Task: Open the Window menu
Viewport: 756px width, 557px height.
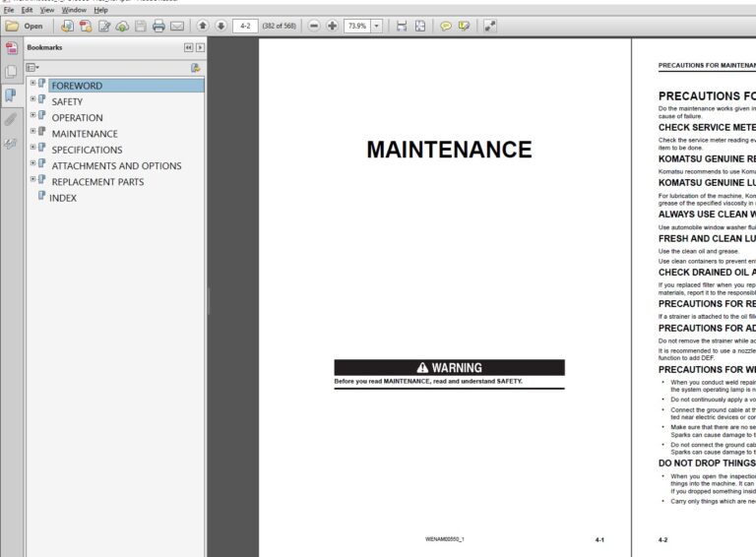Action: tap(74, 10)
